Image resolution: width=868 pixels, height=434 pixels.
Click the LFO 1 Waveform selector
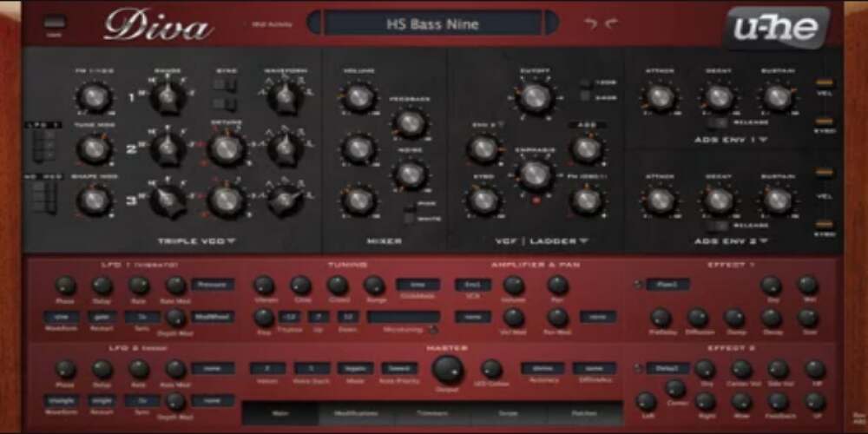[61, 318]
